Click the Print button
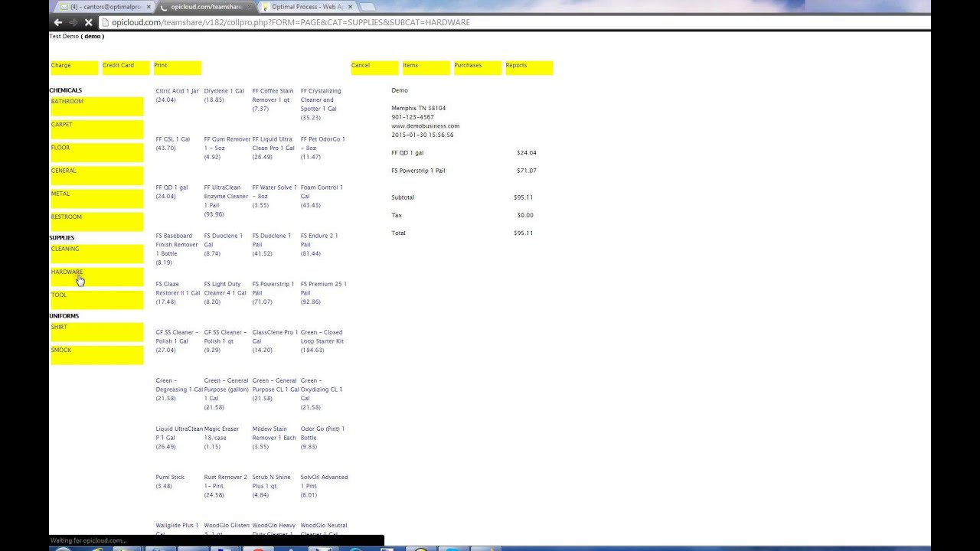Image resolution: width=980 pixels, height=551 pixels. 177,68
